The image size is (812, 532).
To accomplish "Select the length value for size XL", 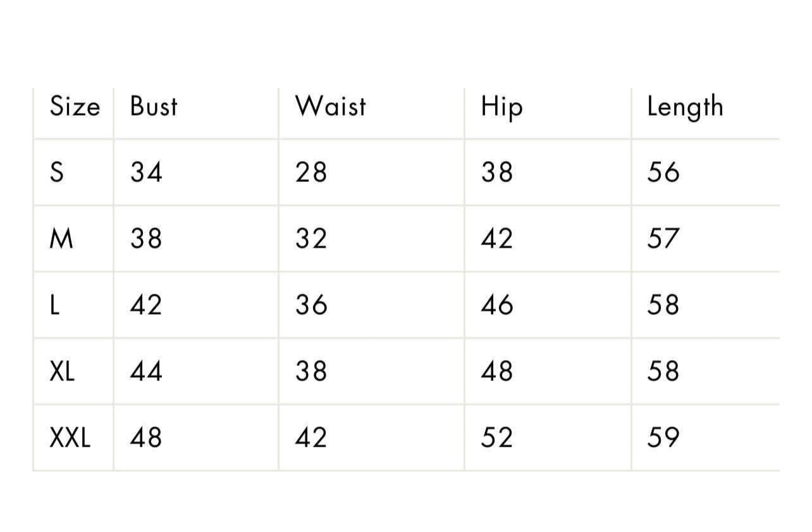I will click(x=663, y=371).
